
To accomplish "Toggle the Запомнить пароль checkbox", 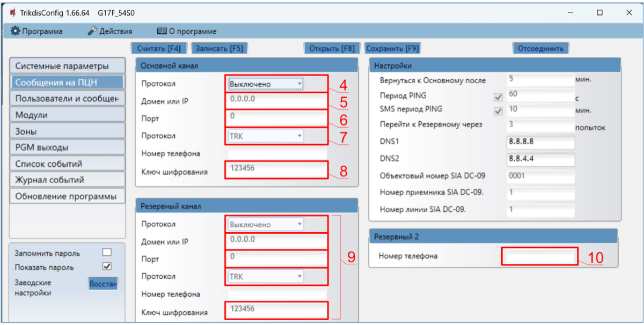I will pos(107,253).
